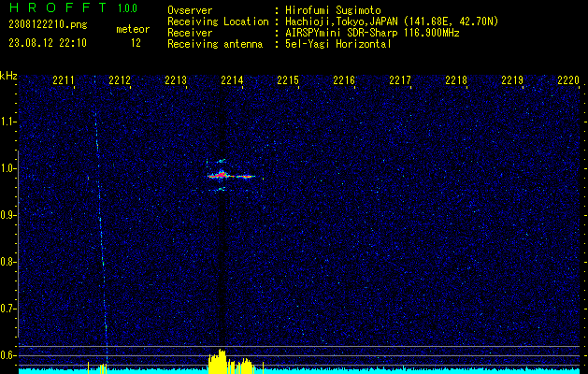Click the 1.0 frequency axis label

click(8, 168)
